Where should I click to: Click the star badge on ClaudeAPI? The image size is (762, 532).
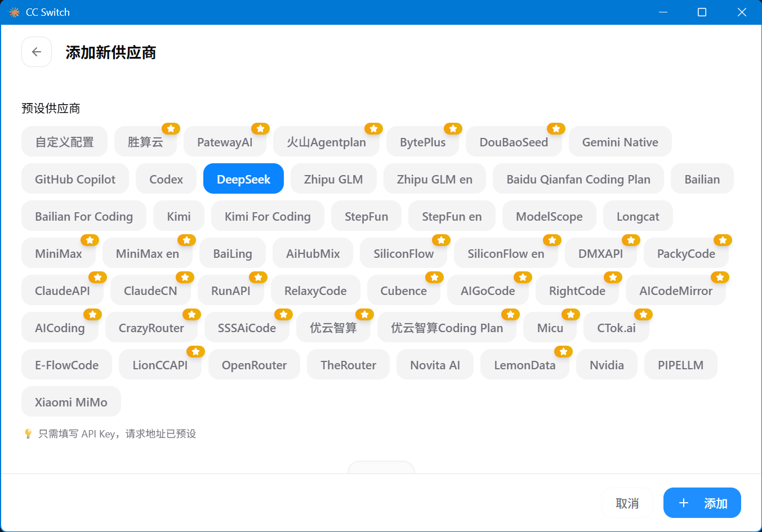97,278
